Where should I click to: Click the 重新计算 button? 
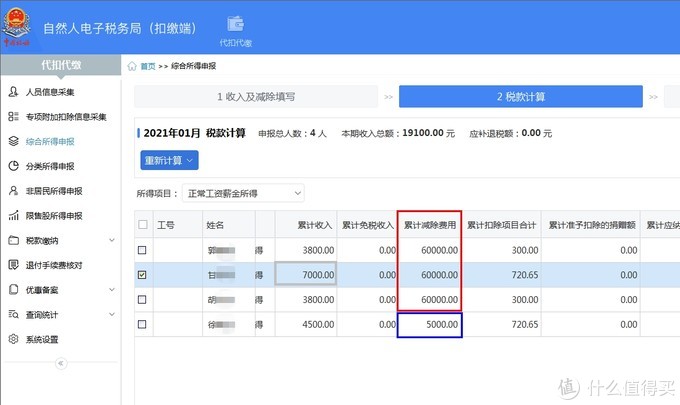tap(169, 160)
